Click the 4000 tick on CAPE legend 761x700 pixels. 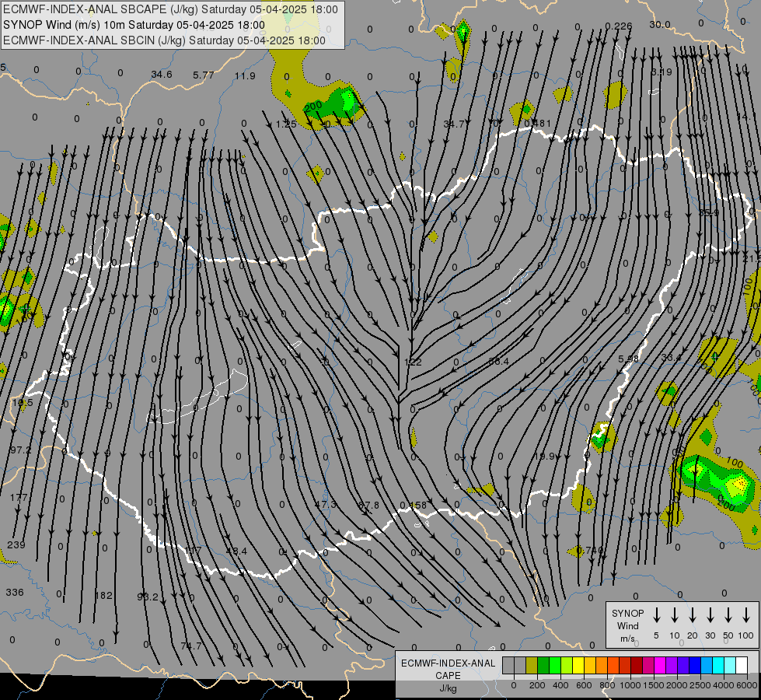[x=724, y=685]
